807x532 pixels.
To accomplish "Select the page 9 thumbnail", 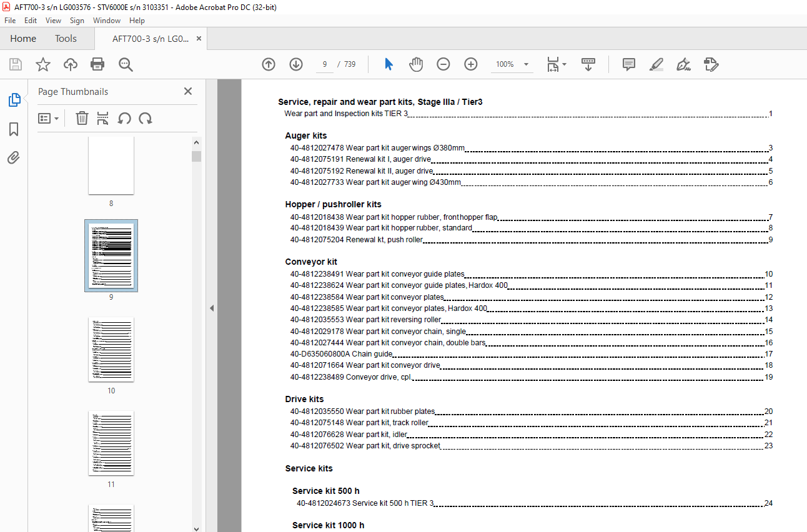I will click(111, 256).
